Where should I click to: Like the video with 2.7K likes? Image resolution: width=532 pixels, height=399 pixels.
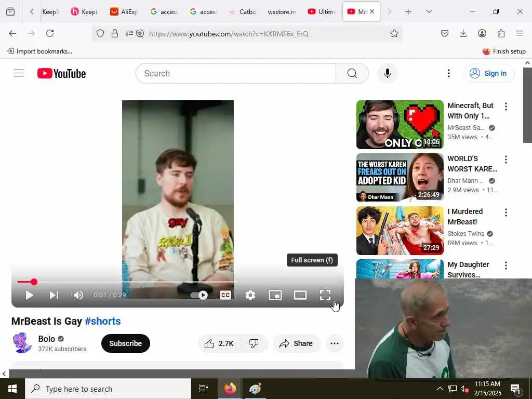point(219,343)
